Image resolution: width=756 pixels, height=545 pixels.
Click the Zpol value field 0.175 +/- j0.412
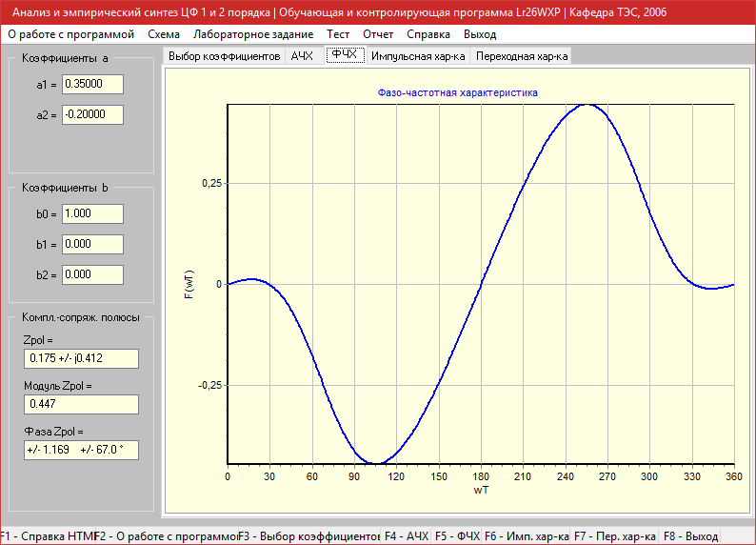pyautogui.click(x=81, y=358)
